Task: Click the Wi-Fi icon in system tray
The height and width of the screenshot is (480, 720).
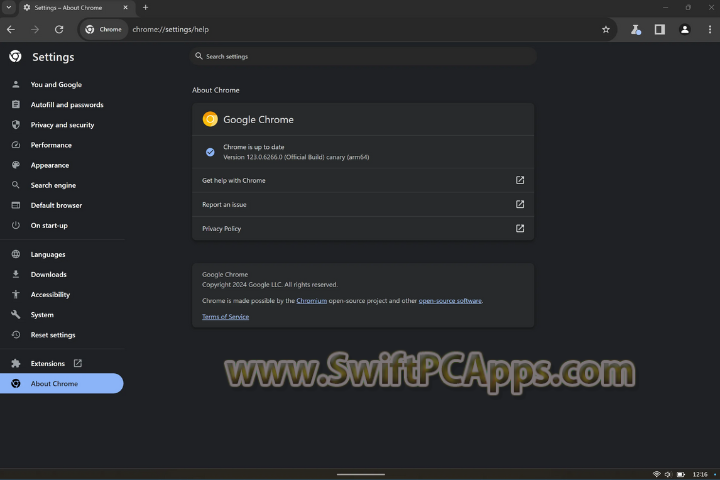Action: pos(657,474)
